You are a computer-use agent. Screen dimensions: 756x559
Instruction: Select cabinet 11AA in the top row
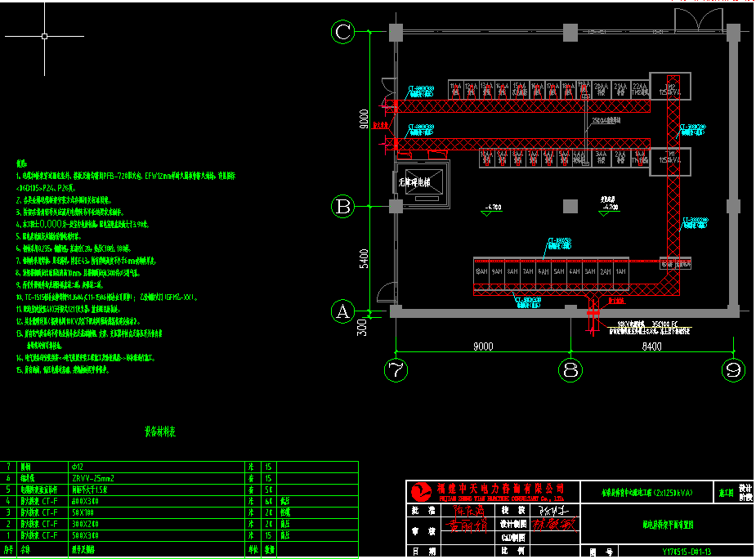455,89
